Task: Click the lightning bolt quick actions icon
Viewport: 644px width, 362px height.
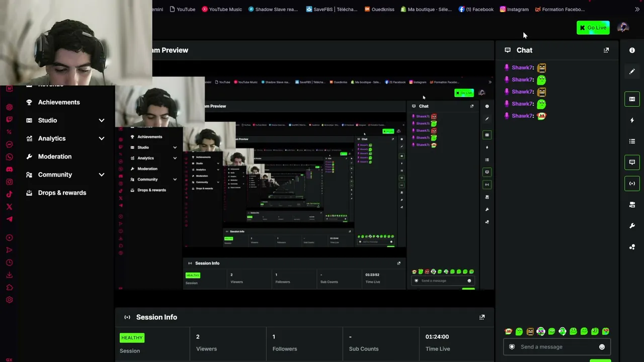Action: tap(632, 120)
